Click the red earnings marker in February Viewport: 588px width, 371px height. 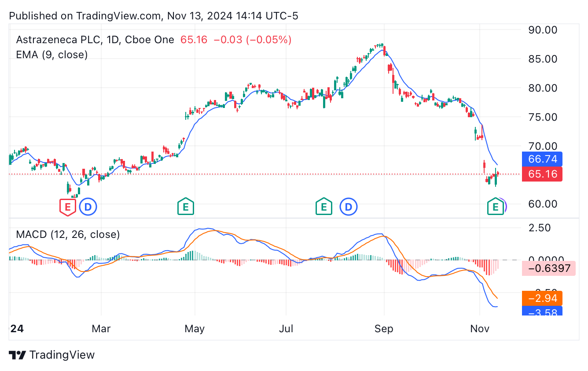68,206
